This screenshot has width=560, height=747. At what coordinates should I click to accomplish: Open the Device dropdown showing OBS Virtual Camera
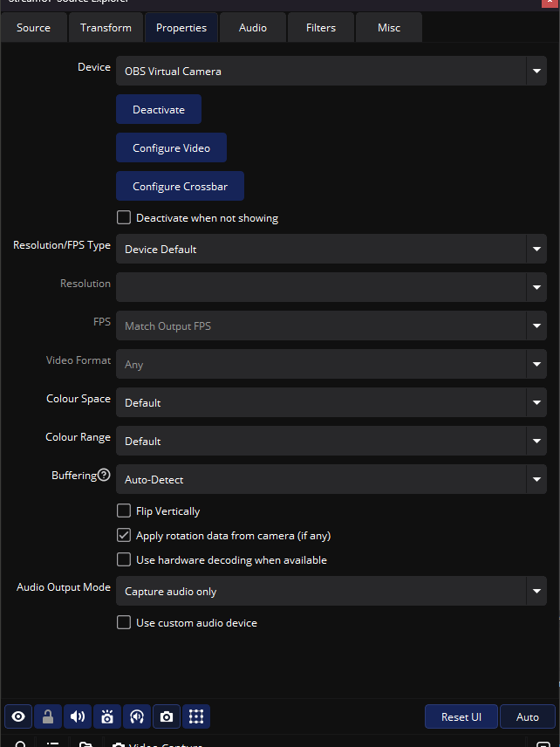pyautogui.click(x=331, y=72)
